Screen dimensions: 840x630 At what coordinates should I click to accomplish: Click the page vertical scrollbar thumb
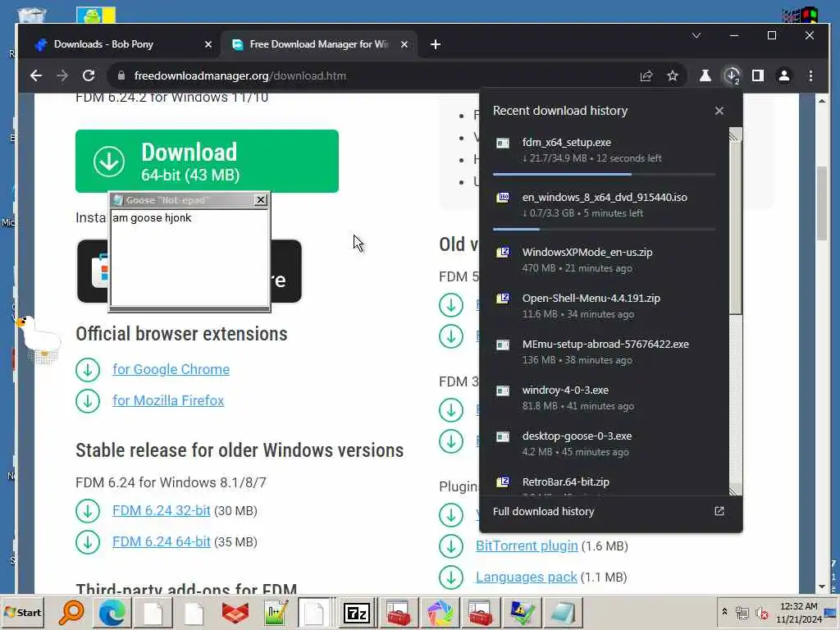click(822, 203)
